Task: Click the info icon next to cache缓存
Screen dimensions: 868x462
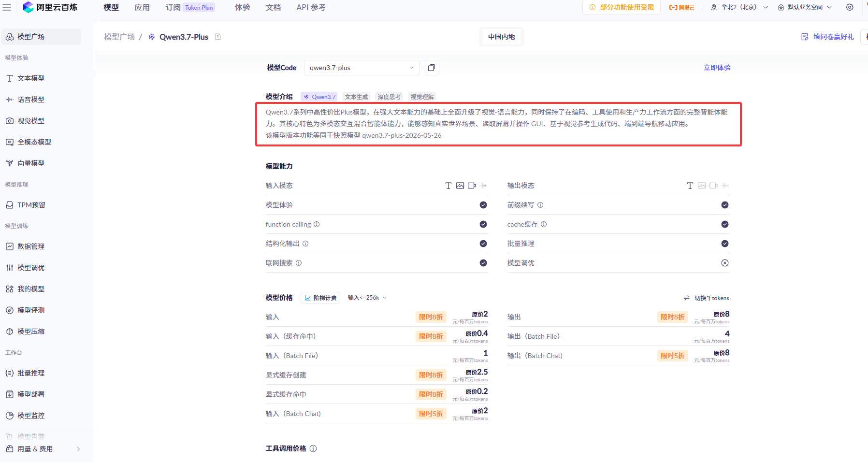Action: point(544,224)
